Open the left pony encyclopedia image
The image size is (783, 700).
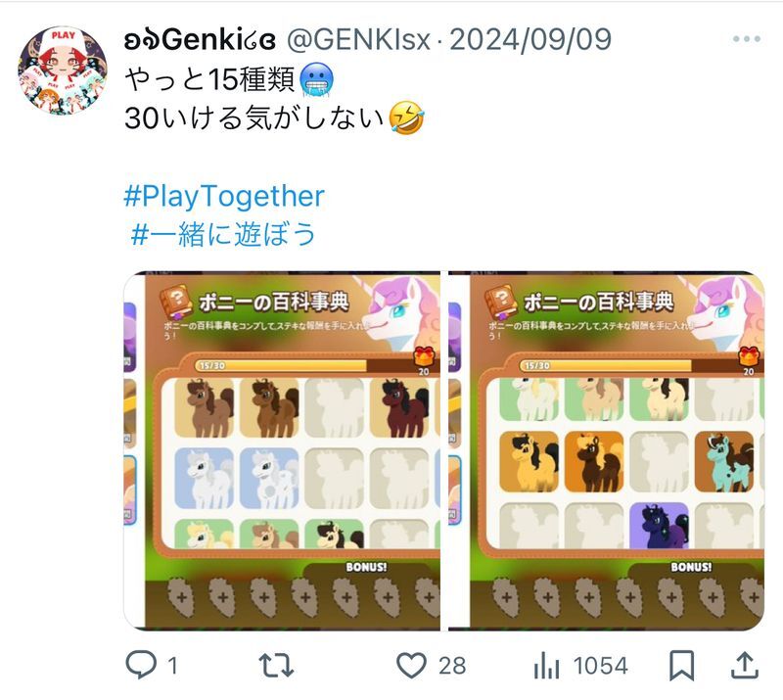tap(282, 450)
